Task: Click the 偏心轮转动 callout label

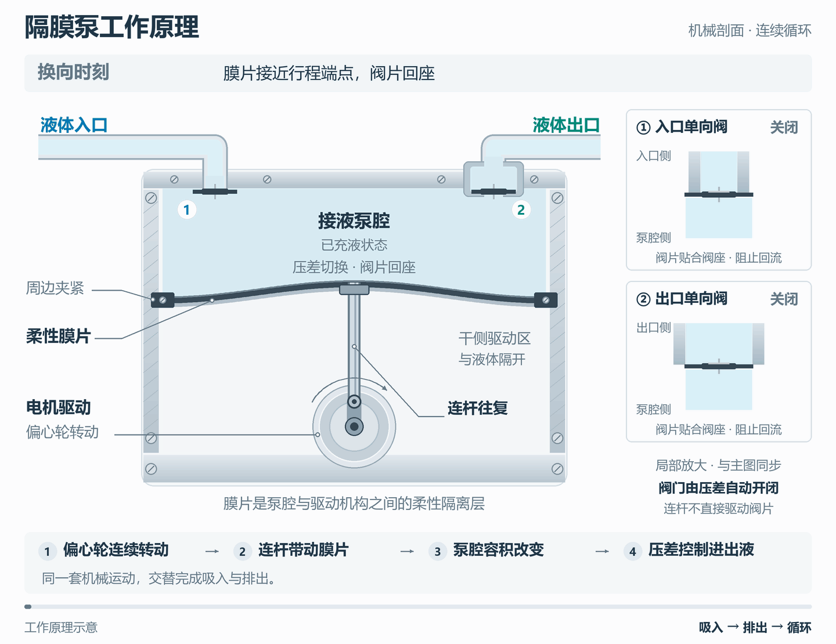Action: 62,432
